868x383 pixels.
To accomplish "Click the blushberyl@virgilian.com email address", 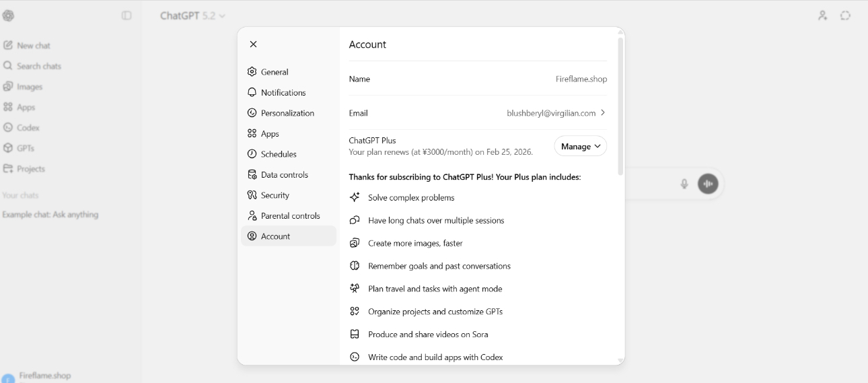I will pyautogui.click(x=551, y=113).
